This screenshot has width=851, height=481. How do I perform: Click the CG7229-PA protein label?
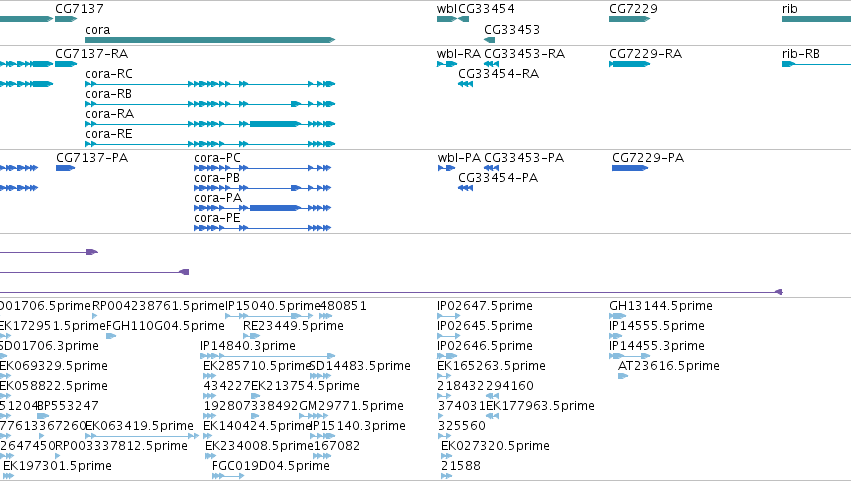(x=648, y=158)
